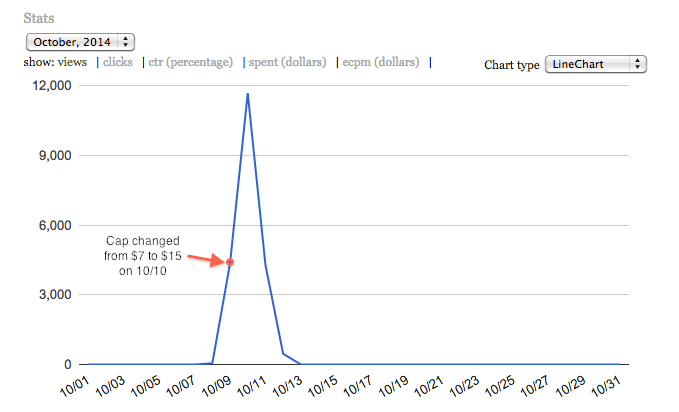The height and width of the screenshot is (412, 679).
Task: Click the Cap changed annotation text
Action: coord(145,256)
